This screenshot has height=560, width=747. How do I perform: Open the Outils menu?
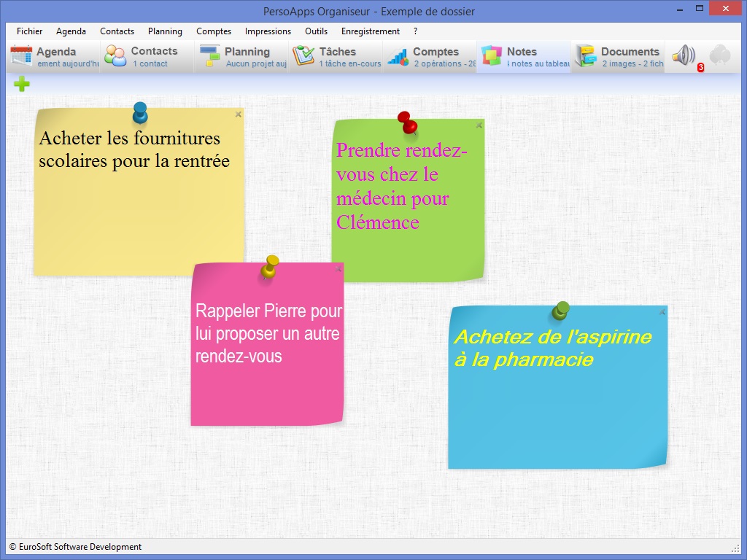[x=317, y=31]
